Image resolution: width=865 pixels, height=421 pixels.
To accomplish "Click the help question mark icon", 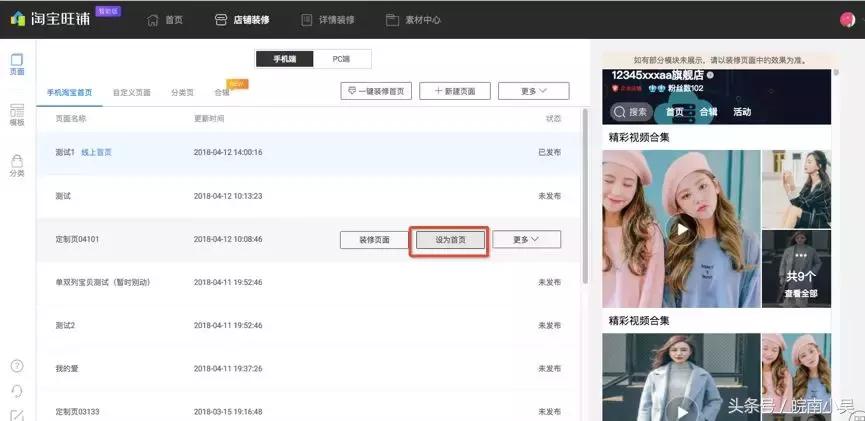I will [17, 365].
